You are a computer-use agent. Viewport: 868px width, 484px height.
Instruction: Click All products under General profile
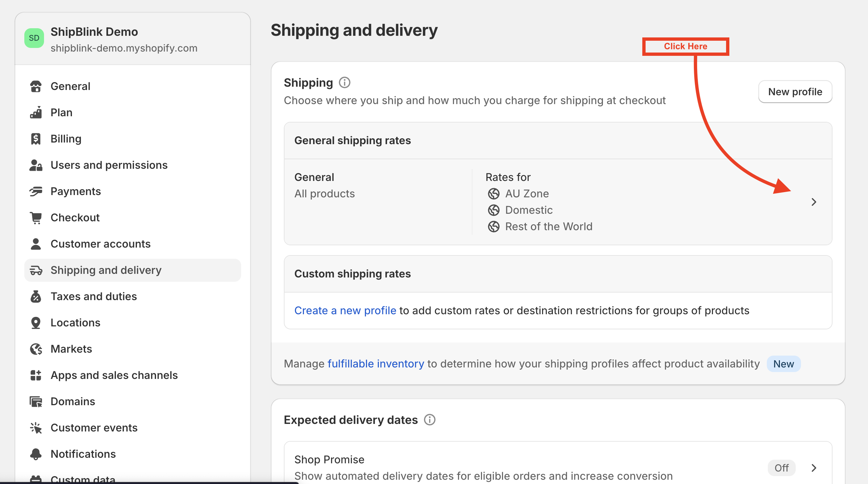tap(325, 194)
